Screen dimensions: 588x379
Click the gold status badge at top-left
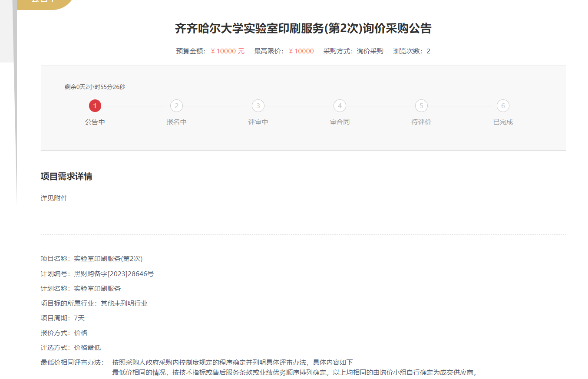tap(43, 3)
